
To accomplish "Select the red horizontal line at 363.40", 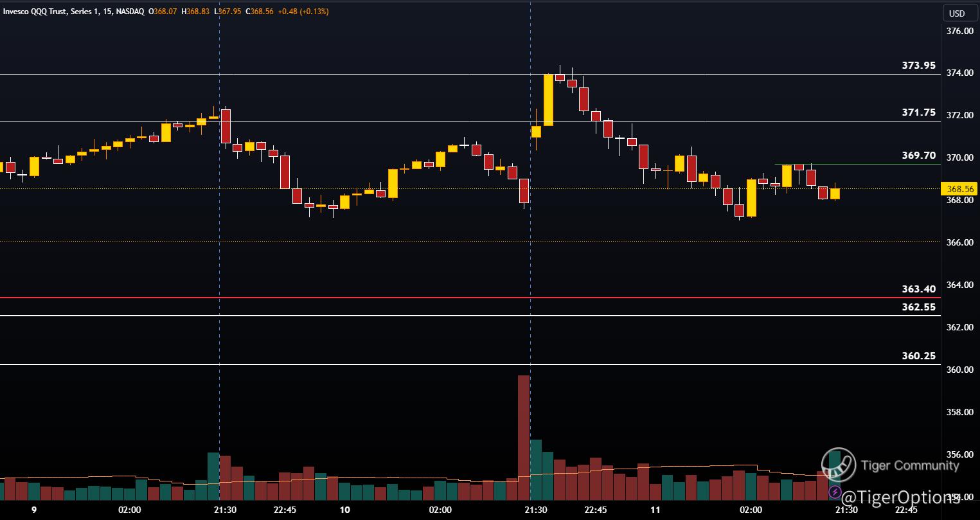I will 470,298.
